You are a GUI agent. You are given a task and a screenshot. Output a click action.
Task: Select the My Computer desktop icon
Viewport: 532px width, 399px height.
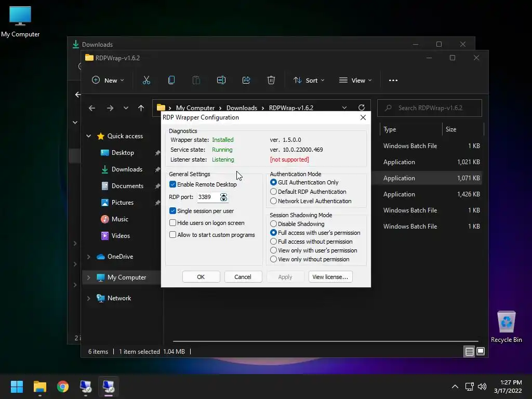(x=20, y=21)
